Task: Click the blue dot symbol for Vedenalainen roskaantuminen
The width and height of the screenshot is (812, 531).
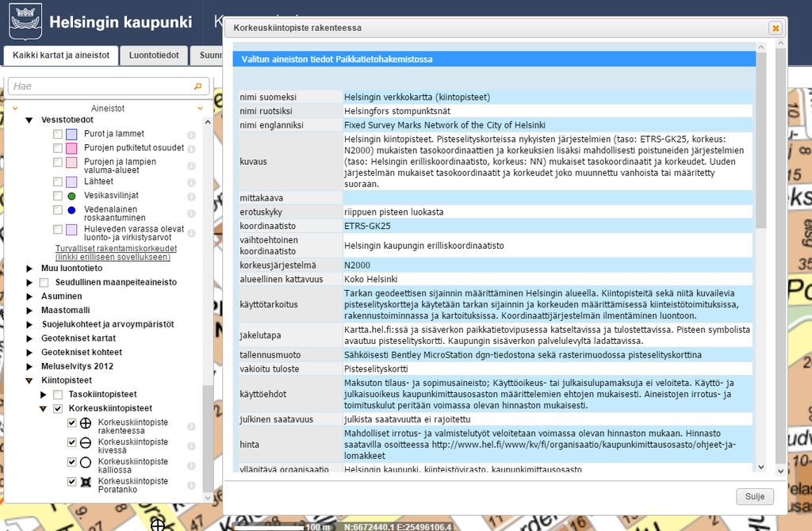Action: coord(71,210)
